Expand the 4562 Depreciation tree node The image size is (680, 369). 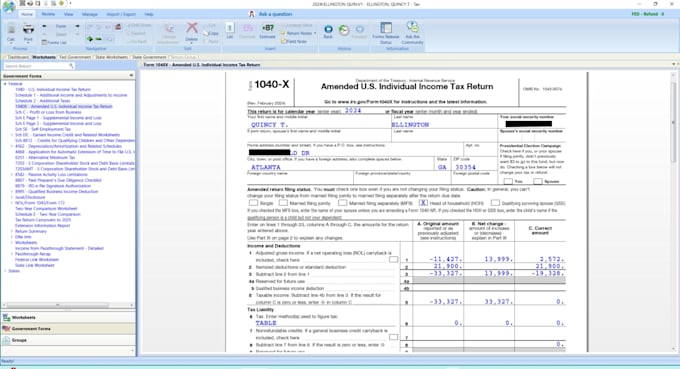(x=12, y=146)
